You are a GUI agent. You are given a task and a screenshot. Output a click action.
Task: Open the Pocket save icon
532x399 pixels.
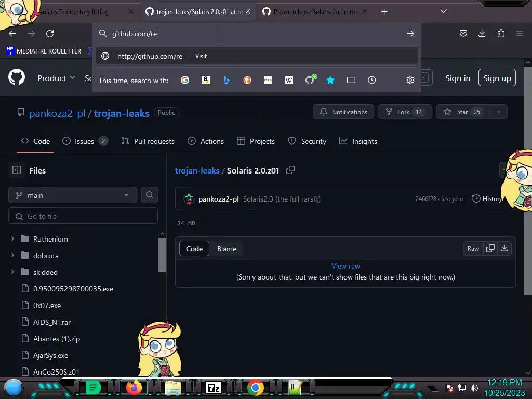[463, 33]
